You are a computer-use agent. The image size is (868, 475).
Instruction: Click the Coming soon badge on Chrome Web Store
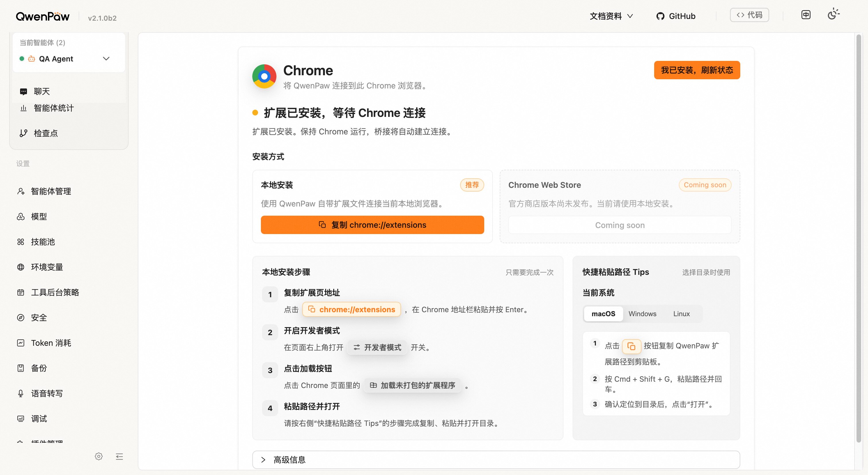[705, 185]
